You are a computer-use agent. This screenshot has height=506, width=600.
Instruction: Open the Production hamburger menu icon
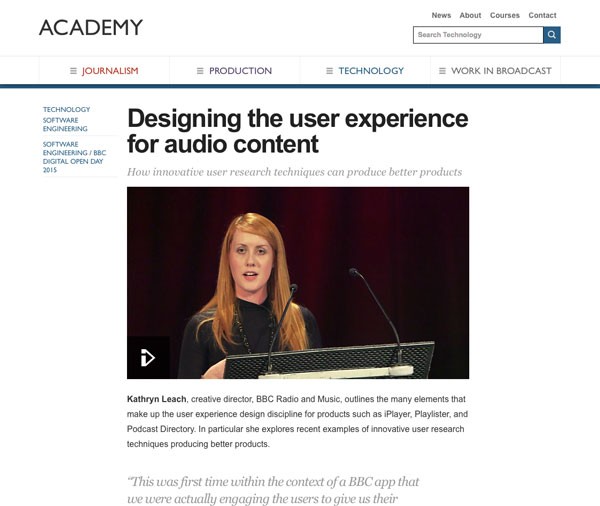click(200, 71)
